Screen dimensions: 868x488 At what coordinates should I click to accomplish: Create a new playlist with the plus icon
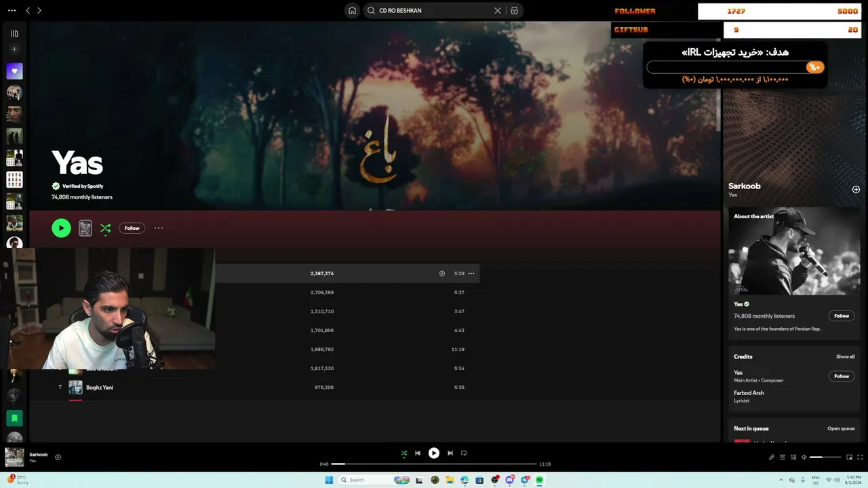[14, 49]
